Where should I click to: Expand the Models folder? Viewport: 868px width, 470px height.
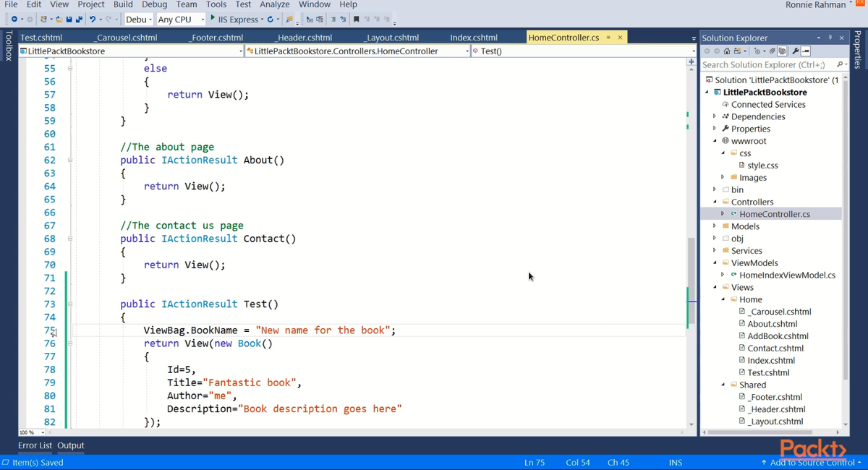(715, 226)
